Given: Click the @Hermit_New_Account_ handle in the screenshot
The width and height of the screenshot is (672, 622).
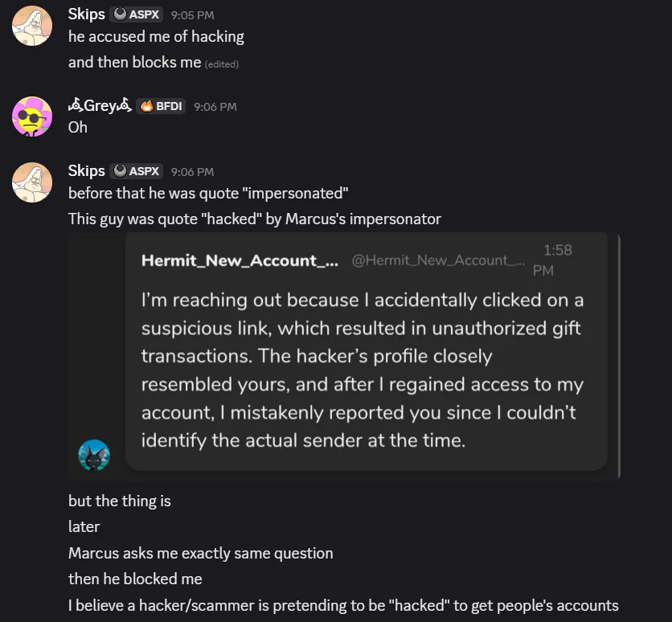Looking at the screenshot, I should coord(438,260).
